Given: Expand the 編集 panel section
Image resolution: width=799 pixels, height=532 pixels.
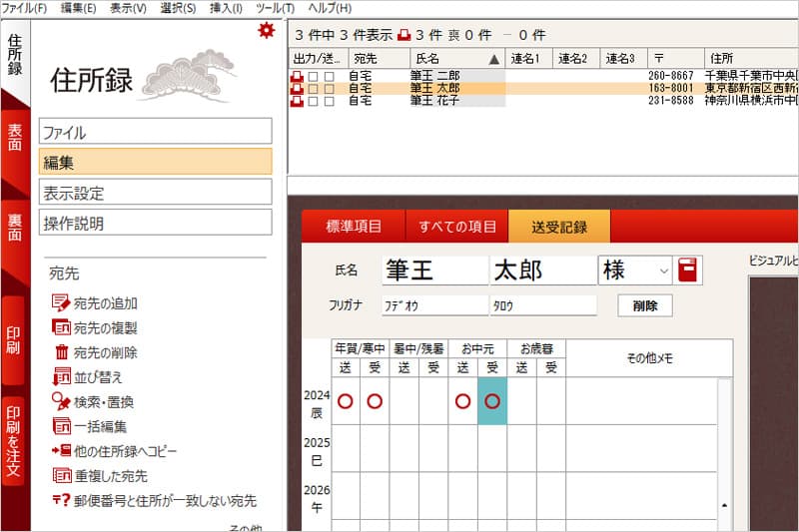Looking at the screenshot, I should coord(156,162).
